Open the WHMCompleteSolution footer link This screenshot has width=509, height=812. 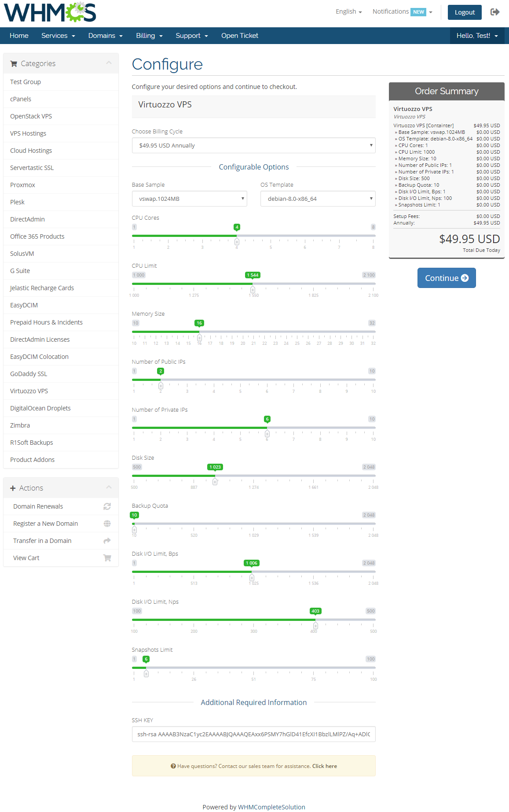tap(271, 807)
